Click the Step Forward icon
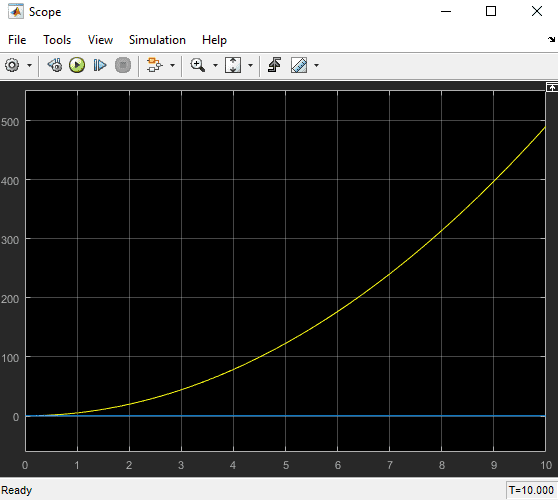Screen dimensions: 558x500 [x=100, y=65]
